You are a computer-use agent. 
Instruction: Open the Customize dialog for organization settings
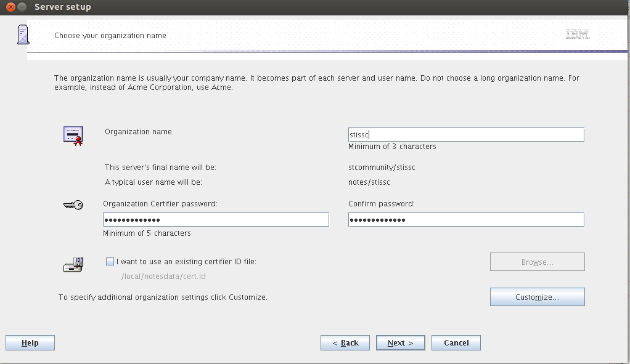(537, 297)
